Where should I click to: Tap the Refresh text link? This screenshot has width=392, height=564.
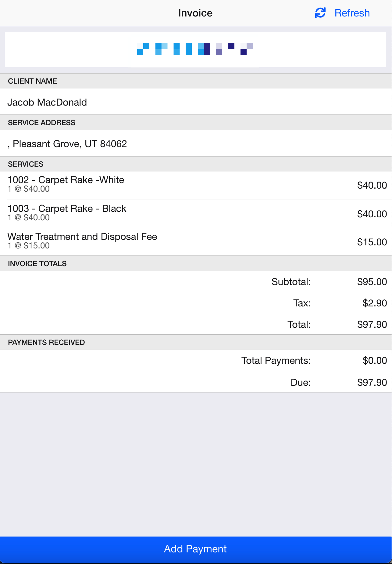click(352, 13)
